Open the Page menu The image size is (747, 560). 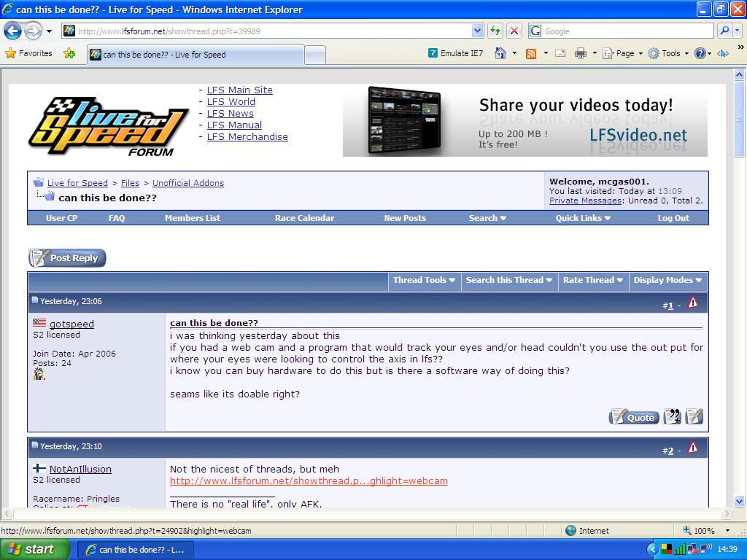[x=623, y=53]
